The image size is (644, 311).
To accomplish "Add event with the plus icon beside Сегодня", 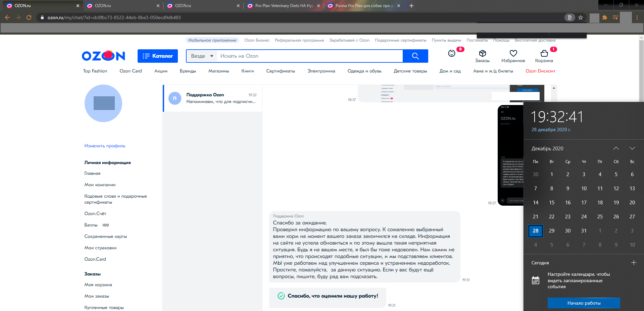I will coord(634,263).
